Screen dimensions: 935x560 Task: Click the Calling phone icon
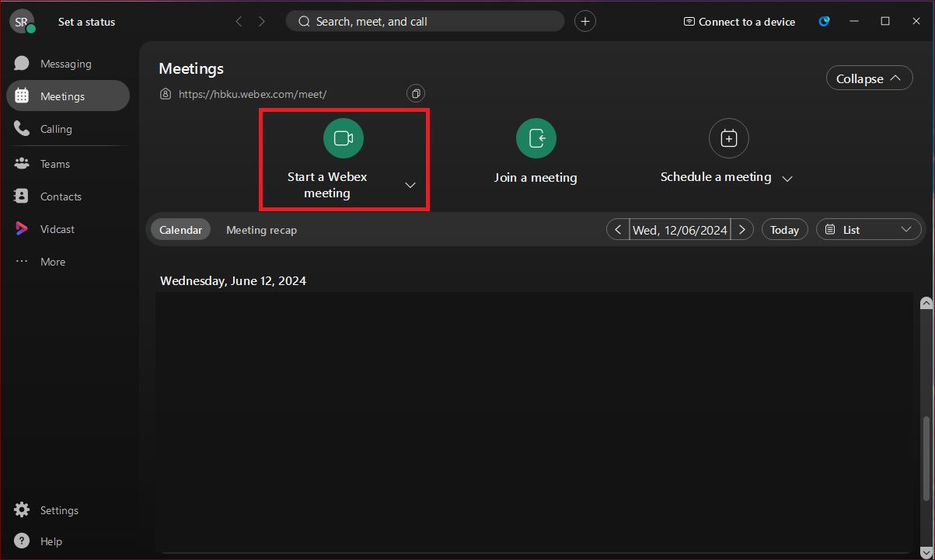[22, 129]
